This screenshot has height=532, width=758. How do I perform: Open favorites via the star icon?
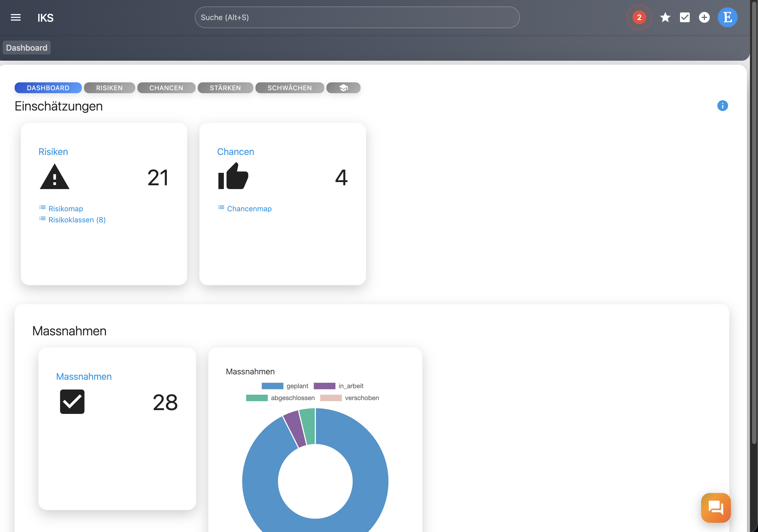[x=665, y=18]
